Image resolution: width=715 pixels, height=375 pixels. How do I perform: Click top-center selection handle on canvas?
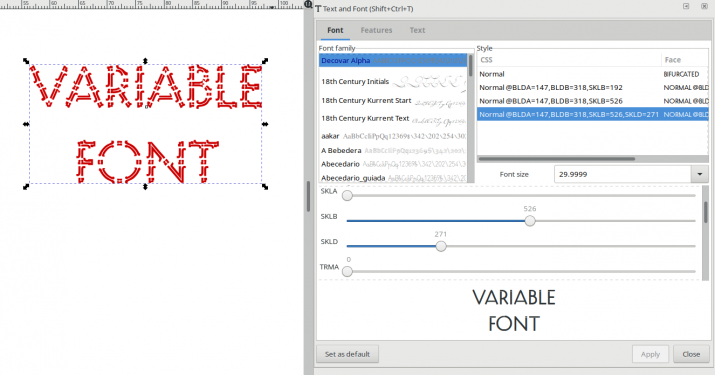[x=145, y=61]
